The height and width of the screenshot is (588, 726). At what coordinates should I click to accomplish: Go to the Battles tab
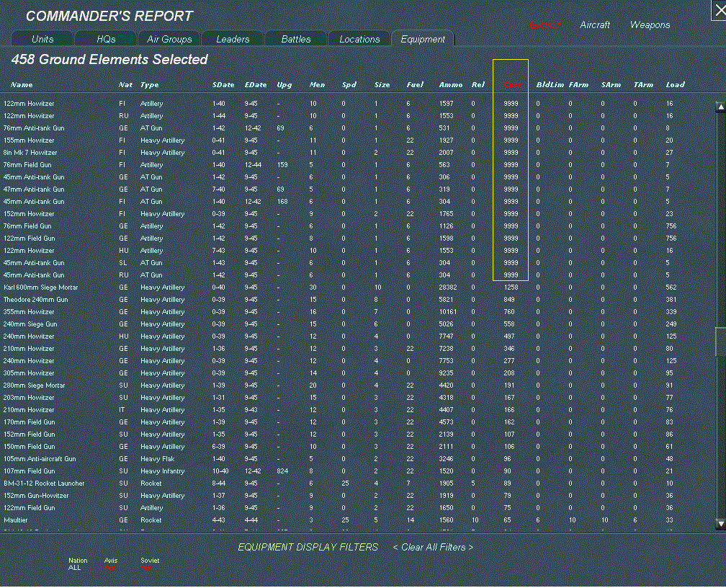(x=296, y=39)
